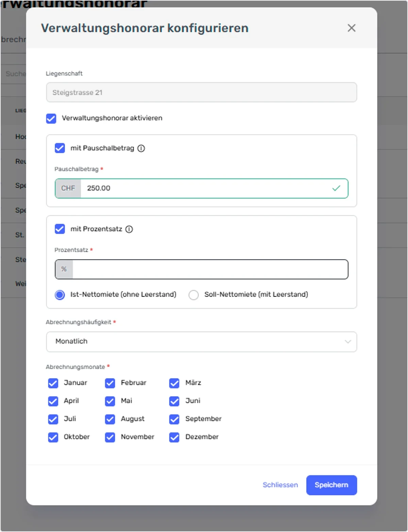This screenshot has width=408, height=532.
Task: Uncheck the September month checkbox
Action: click(x=174, y=419)
